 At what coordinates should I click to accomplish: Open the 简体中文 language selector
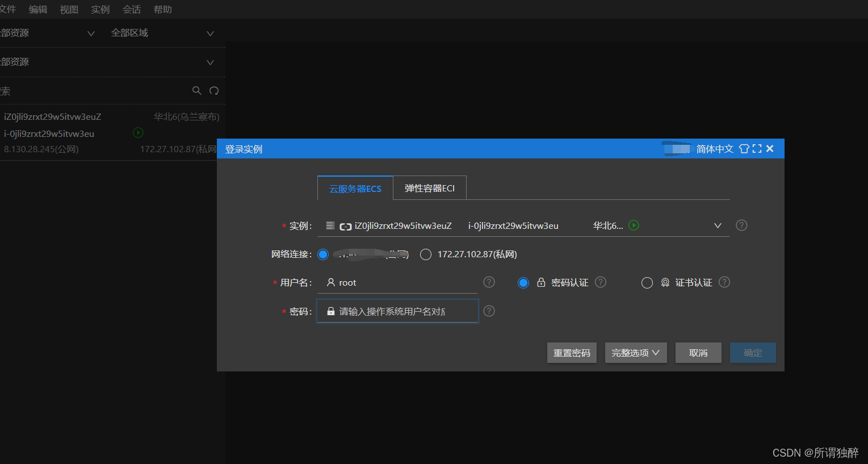tap(715, 149)
